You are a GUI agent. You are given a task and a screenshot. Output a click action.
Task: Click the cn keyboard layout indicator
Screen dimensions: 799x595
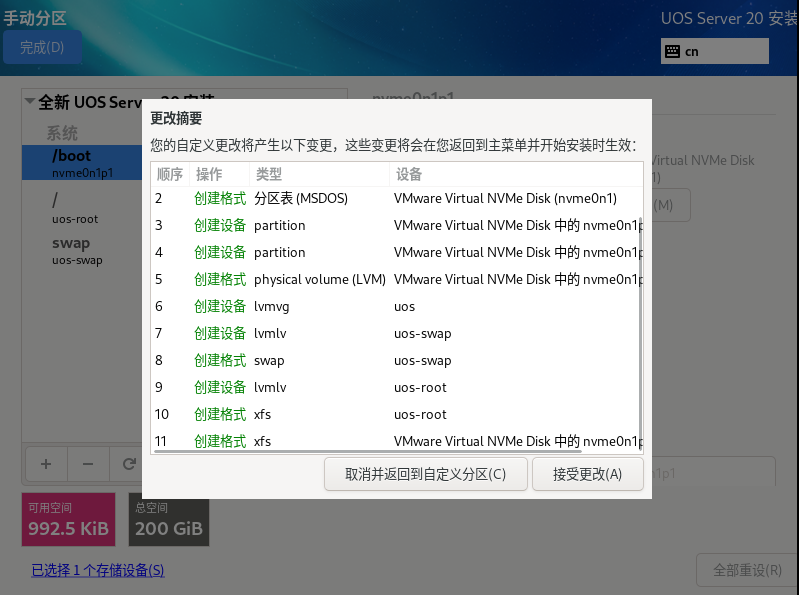[714, 51]
